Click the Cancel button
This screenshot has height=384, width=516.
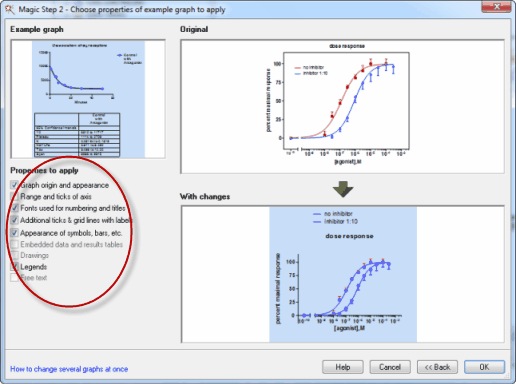point(390,367)
